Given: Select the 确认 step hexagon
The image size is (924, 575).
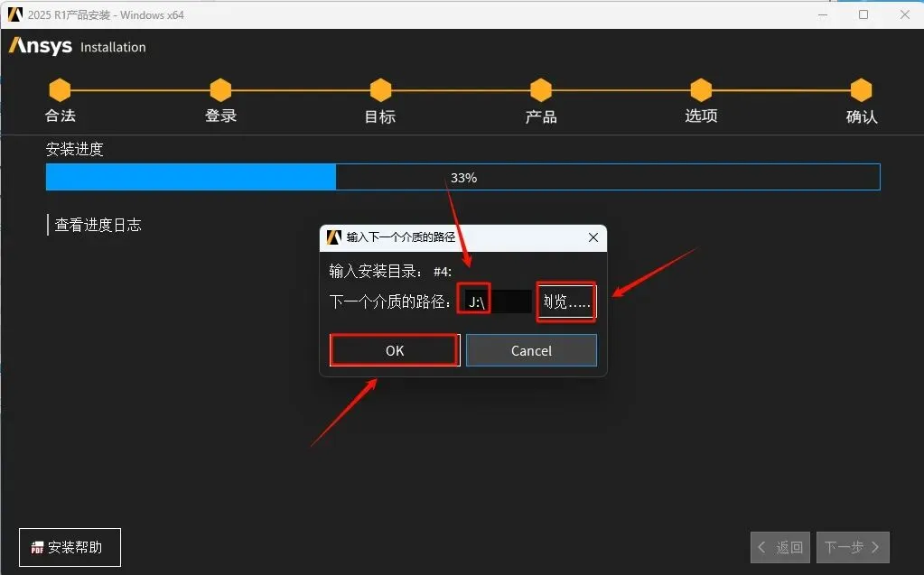Looking at the screenshot, I should 861,90.
